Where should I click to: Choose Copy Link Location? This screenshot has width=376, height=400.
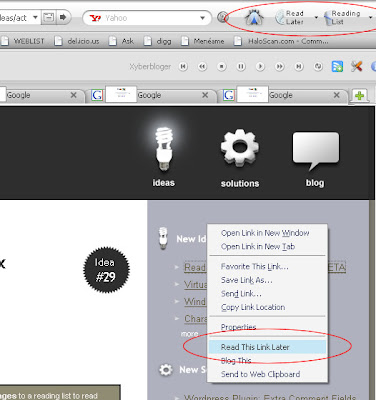pos(253,307)
